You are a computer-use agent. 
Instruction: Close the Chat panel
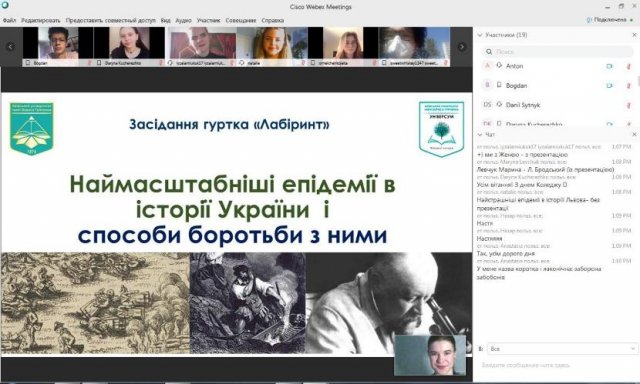tap(634, 134)
